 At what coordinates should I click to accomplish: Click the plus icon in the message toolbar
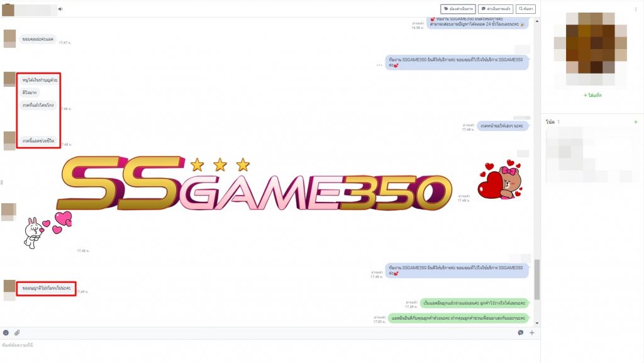point(532,333)
